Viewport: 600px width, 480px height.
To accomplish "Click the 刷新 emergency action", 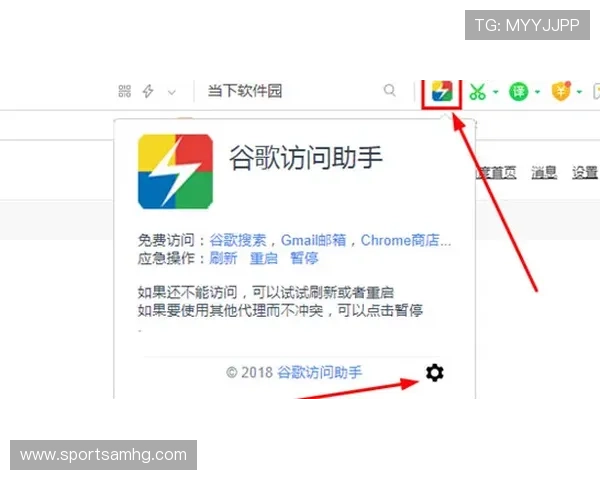I will pos(223,258).
